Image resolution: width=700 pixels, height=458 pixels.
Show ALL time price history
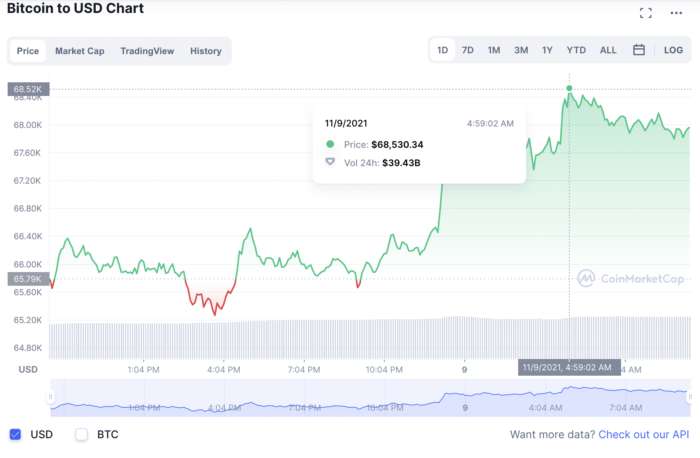[608, 50]
